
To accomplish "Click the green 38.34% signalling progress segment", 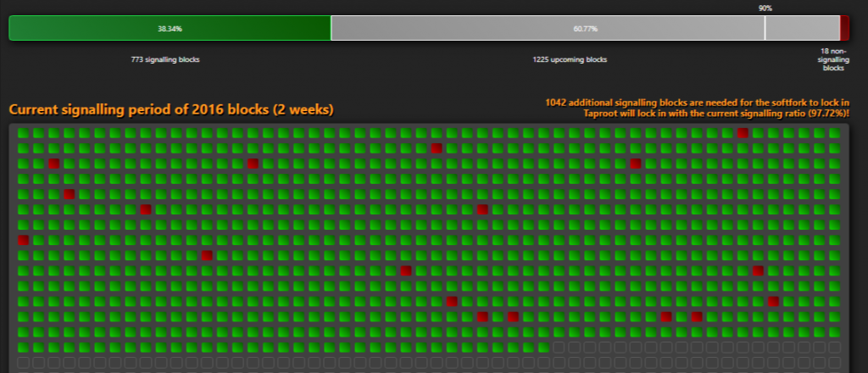I will (x=170, y=28).
